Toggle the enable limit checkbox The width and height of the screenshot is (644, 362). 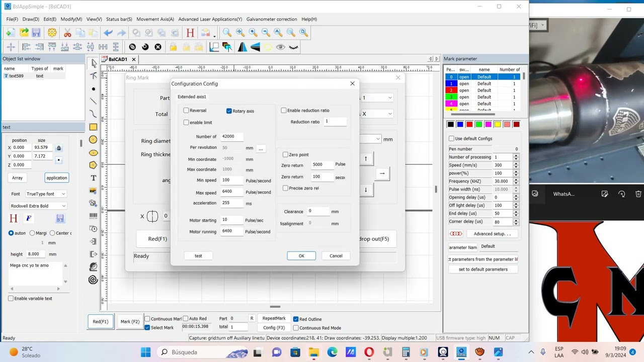point(186,123)
